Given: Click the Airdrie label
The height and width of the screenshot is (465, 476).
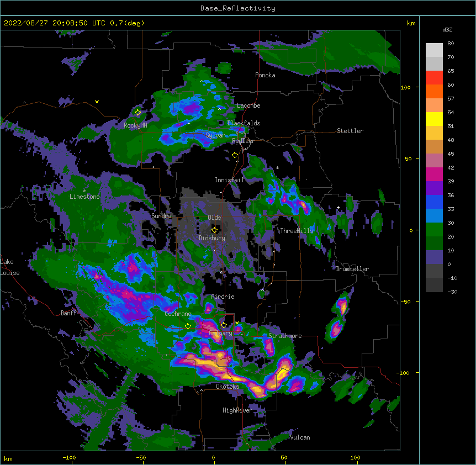Looking at the screenshot, I should tap(223, 297).
